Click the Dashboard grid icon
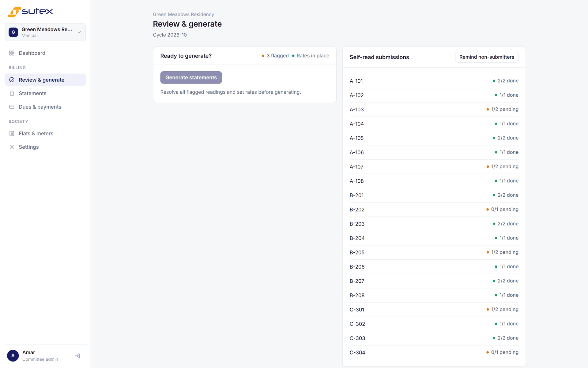This screenshot has width=588, height=368. 12,53
